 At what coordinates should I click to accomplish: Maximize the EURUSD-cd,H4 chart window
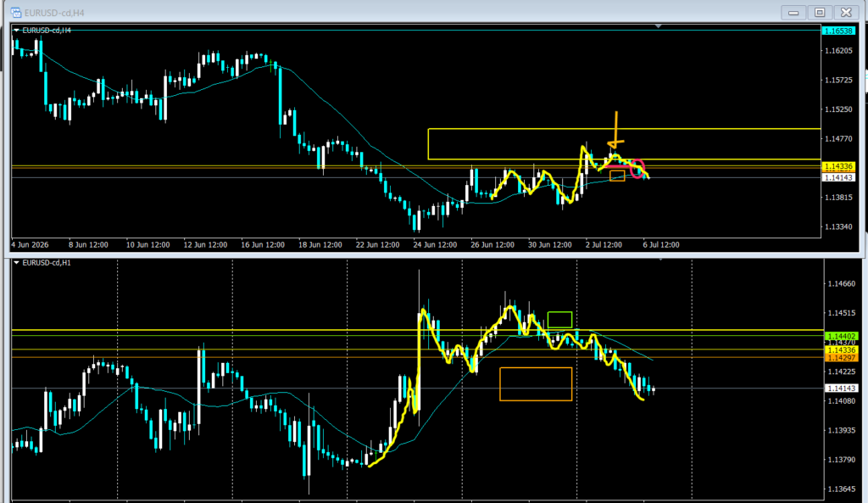[x=820, y=12]
